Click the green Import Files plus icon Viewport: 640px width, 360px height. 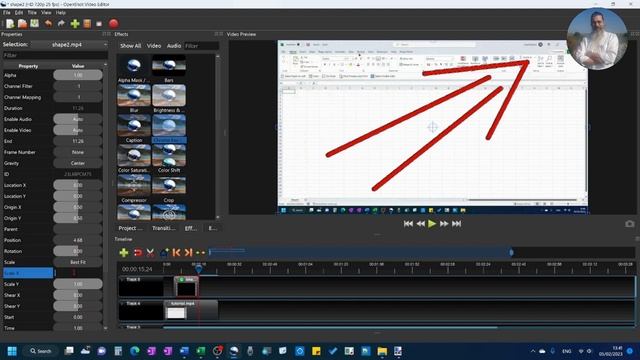(x=75, y=24)
